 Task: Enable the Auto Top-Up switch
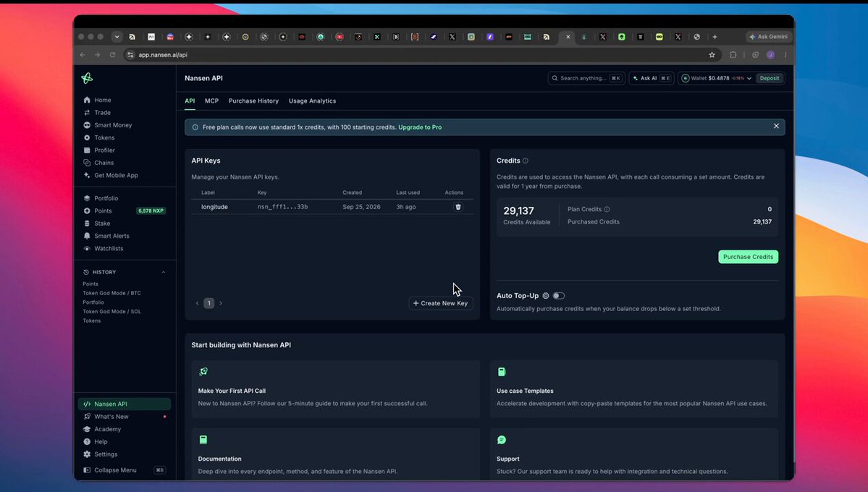click(559, 296)
